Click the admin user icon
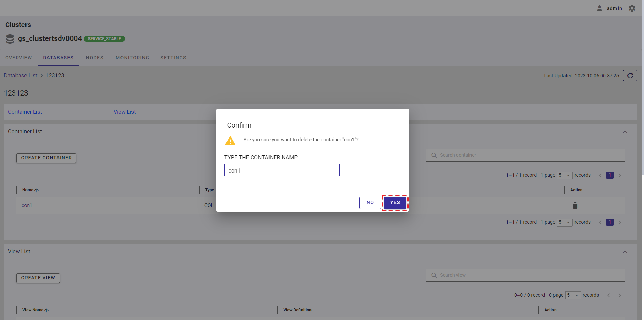This screenshot has height=320, width=644. (599, 8)
